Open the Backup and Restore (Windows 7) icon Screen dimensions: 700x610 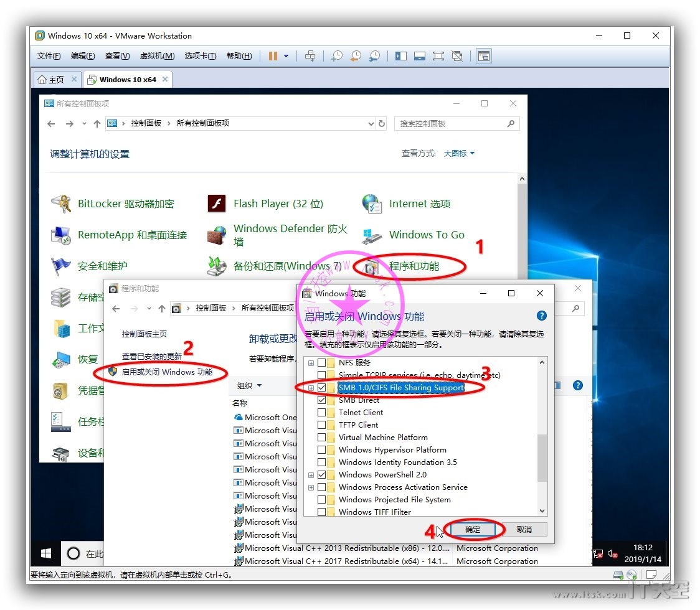pyautogui.click(x=217, y=266)
